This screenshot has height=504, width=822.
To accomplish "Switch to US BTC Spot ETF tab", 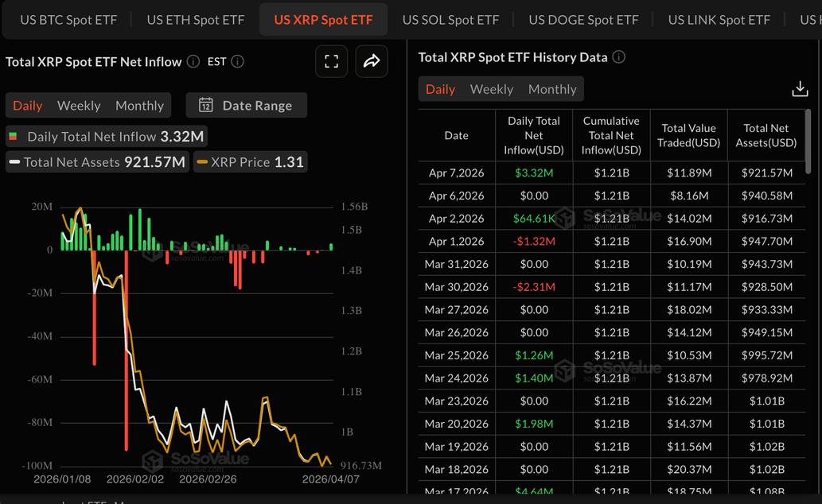I will (68, 20).
